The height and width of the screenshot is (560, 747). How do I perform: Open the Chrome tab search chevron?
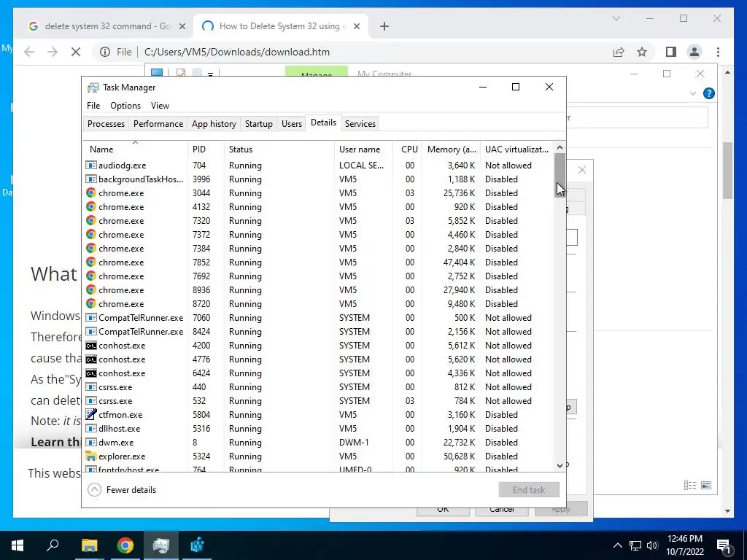click(616, 18)
